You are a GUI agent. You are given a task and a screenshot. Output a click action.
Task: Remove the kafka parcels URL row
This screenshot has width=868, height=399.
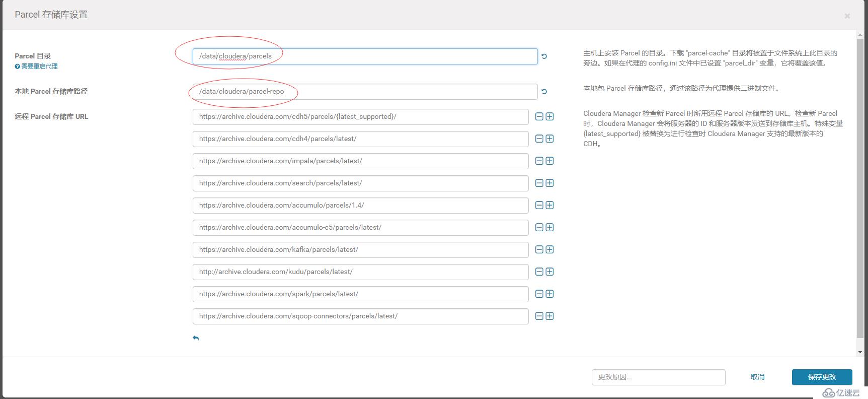[x=539, y=249]
